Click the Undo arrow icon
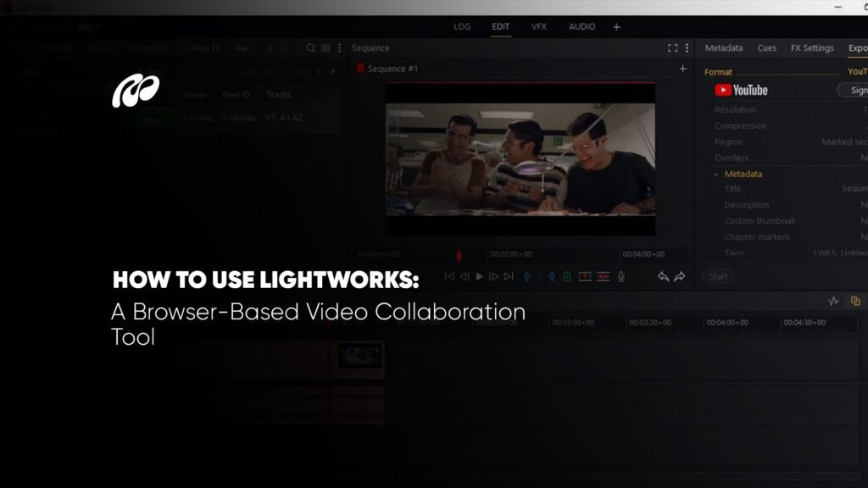The height and width of the screenshot is (488, 868). tap(663, 276)
